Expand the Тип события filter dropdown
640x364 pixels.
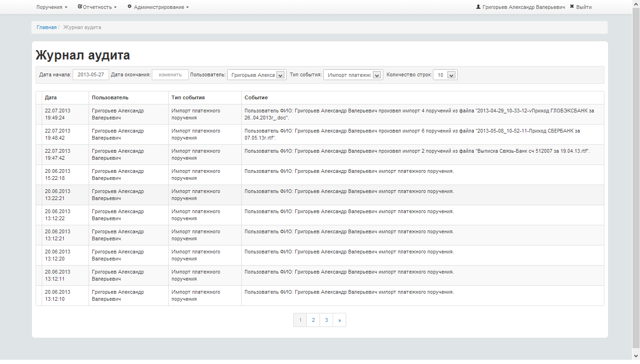pos(353,75)
